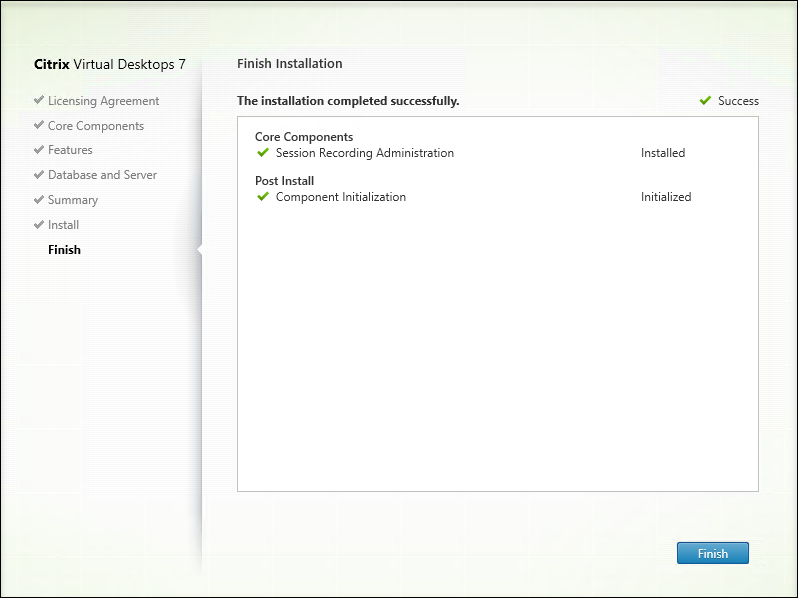Select the highlighted Finish step label

(x=64, y=250)
